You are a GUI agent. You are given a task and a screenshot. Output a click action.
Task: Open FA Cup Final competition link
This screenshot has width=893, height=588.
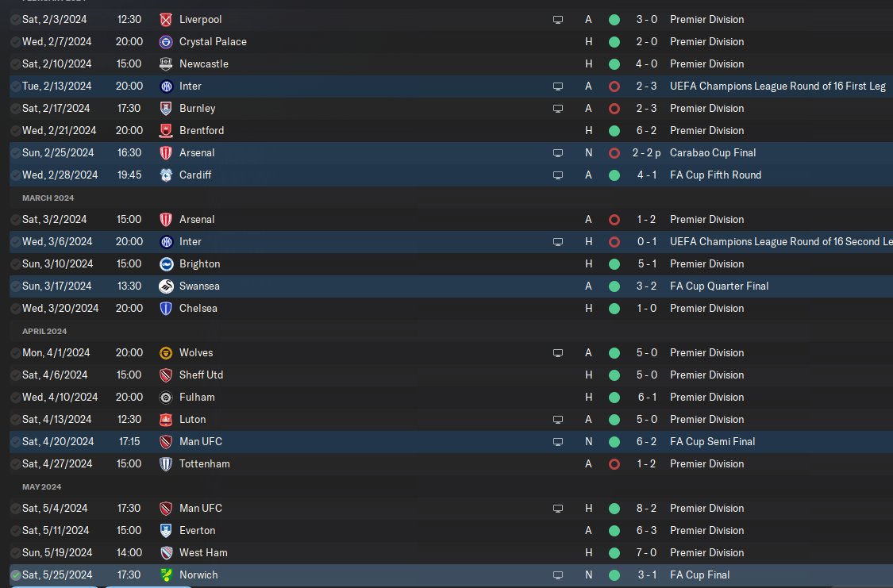[x=699, y=575]
